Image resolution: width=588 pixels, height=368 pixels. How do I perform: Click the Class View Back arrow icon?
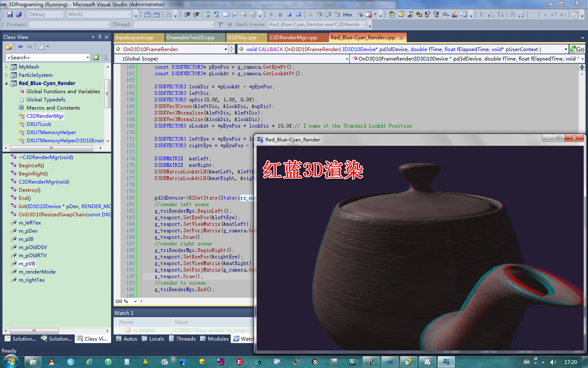click(20, 47)
